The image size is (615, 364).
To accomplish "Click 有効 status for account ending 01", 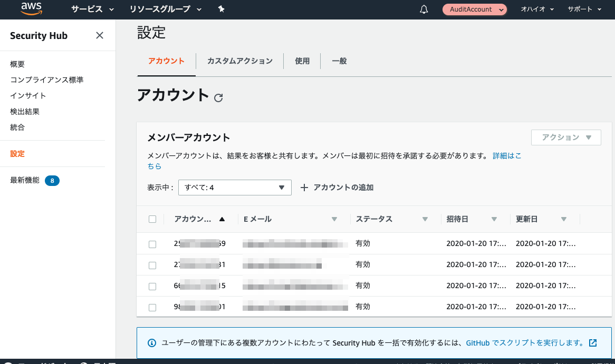I will 363,307.
